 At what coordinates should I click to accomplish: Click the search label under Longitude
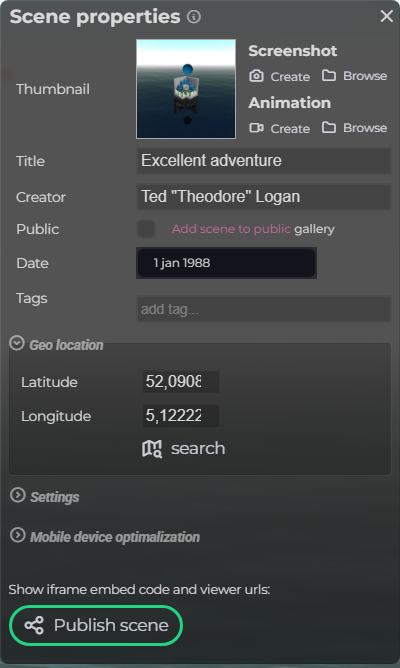198,449
